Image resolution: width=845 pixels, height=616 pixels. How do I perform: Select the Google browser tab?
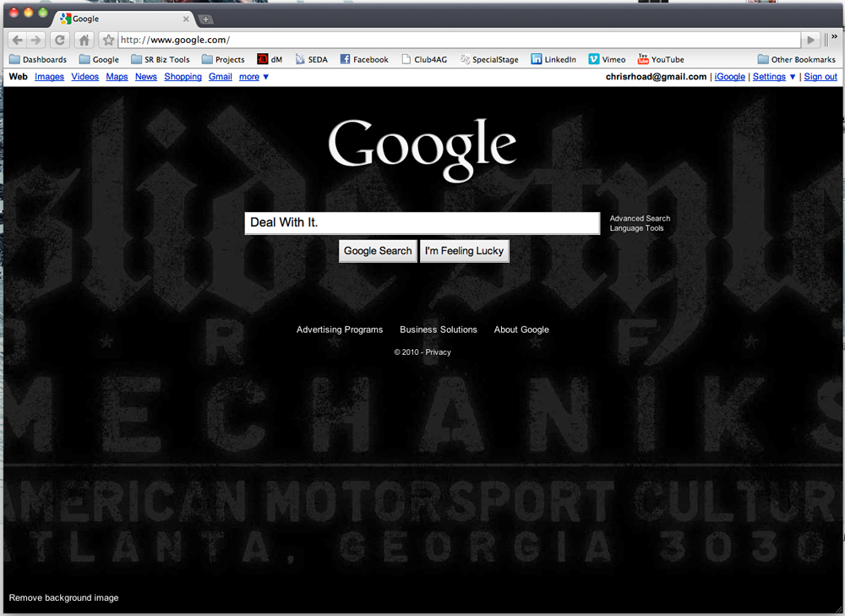[x=123, y=19]
